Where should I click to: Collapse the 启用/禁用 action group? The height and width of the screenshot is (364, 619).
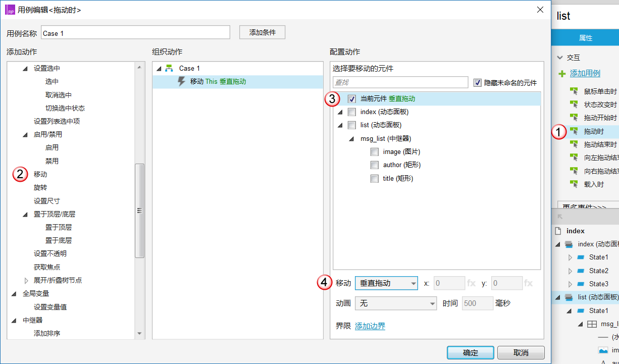pyautogui.click(x=25, y=135)
